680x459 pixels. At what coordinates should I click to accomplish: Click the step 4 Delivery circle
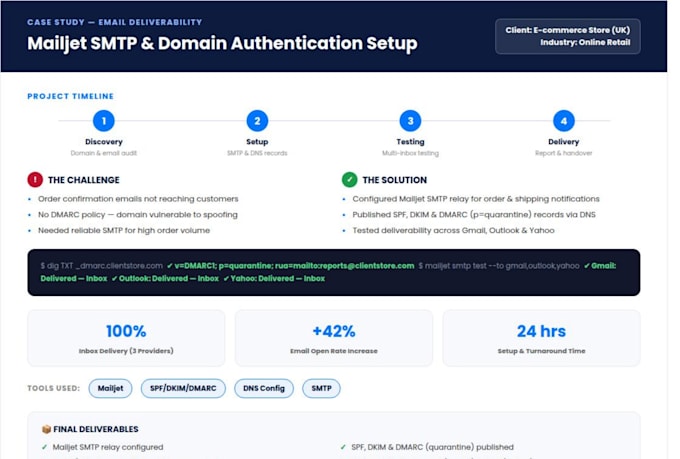[564, 121]
